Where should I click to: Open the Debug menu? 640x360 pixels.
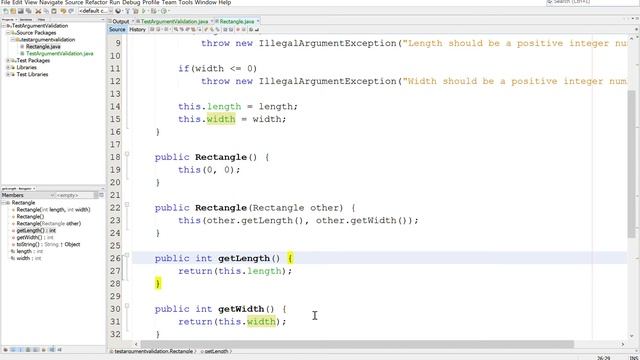coord(131,2)
